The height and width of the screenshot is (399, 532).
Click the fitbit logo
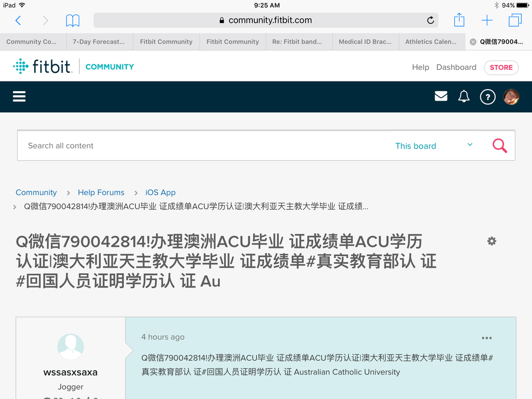click(43, 66)
